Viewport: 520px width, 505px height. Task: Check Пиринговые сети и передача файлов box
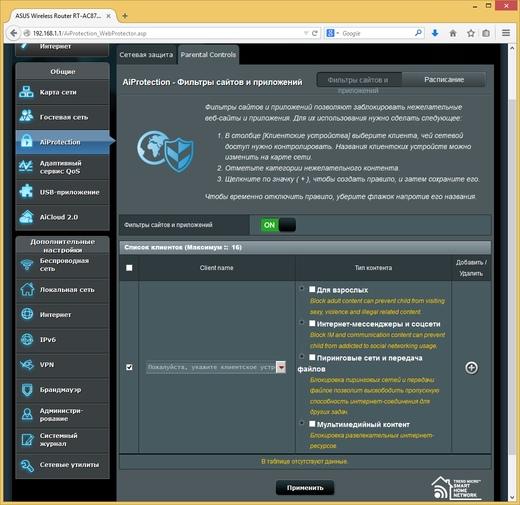[312, 357]
